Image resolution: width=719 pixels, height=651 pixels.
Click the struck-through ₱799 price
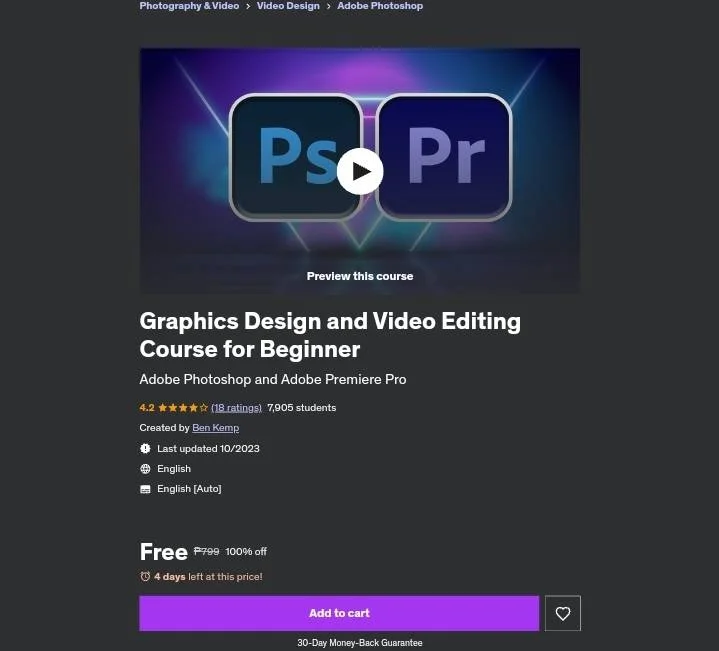coord(206,551)
